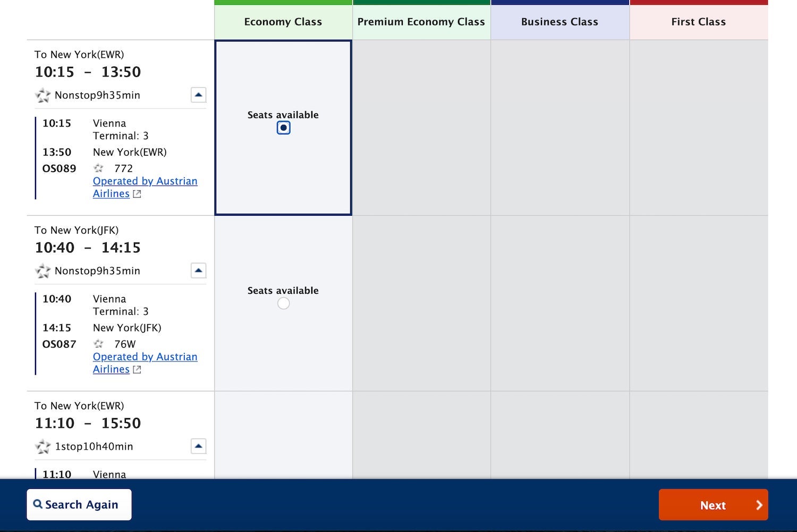Select the Premium Economy Class header

click(421, 22)
